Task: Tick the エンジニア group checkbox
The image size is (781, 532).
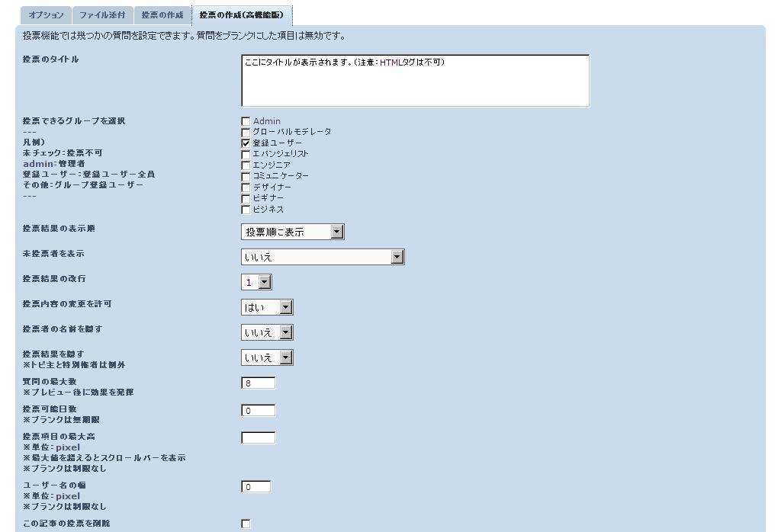Action: [x=246, y=165]
